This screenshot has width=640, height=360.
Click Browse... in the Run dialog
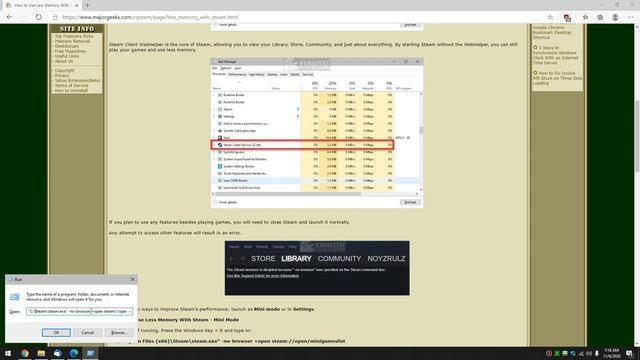click(119, 332)
